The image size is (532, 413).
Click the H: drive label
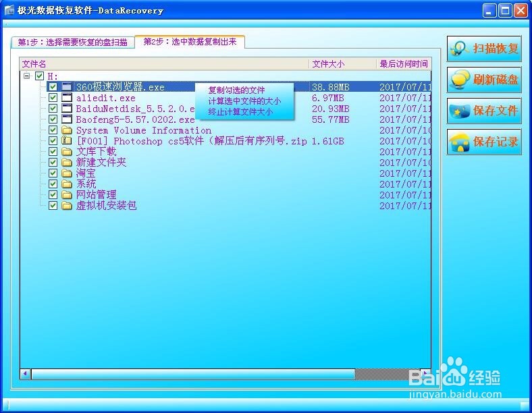pyautogui.click(x=53, y=76)
